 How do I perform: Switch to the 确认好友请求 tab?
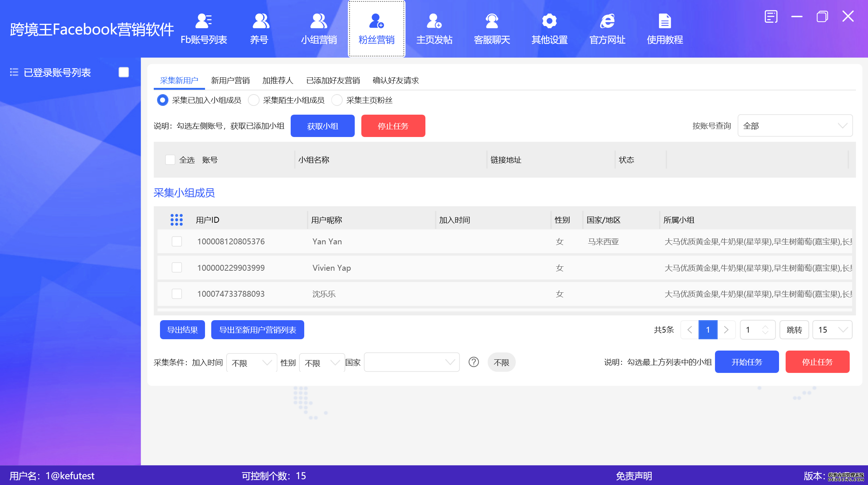click(x=396, y=81)
